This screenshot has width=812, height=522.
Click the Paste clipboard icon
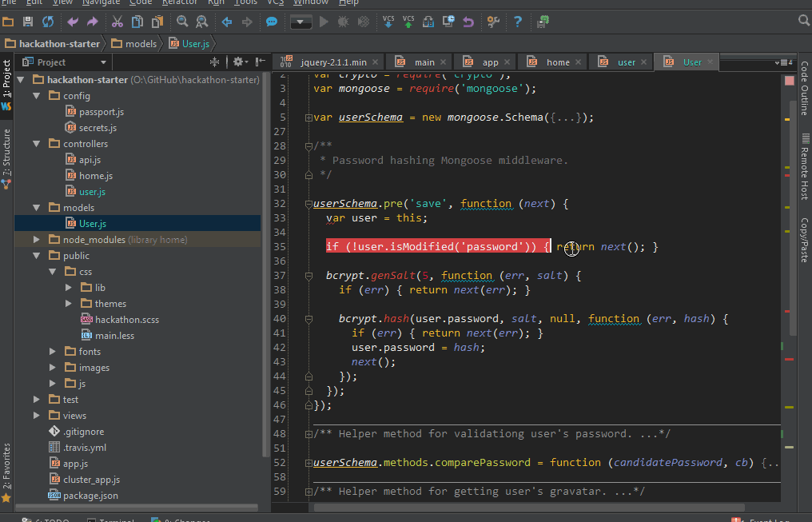(x=157, y=22)
